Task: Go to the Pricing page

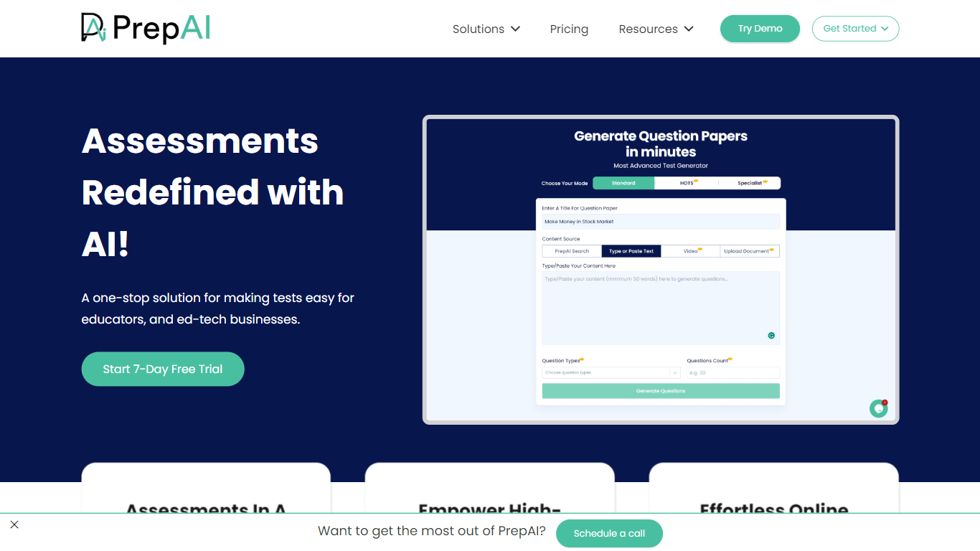Action: 569,29
